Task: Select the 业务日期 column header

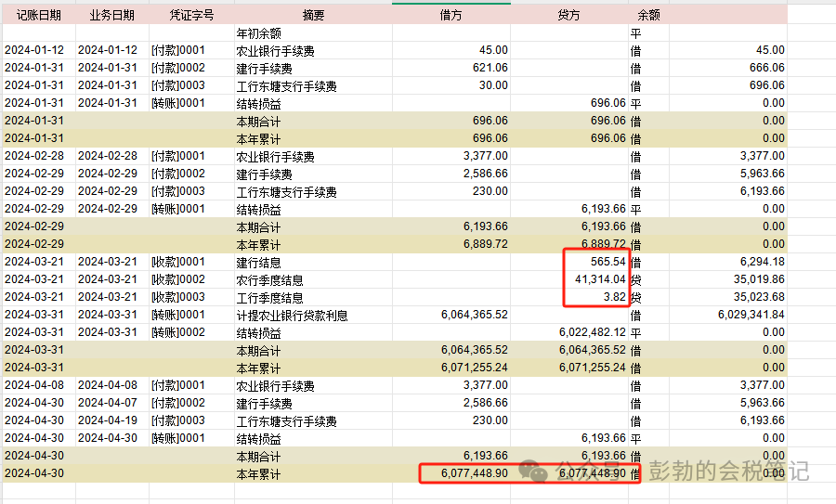Action: point(112,15)
